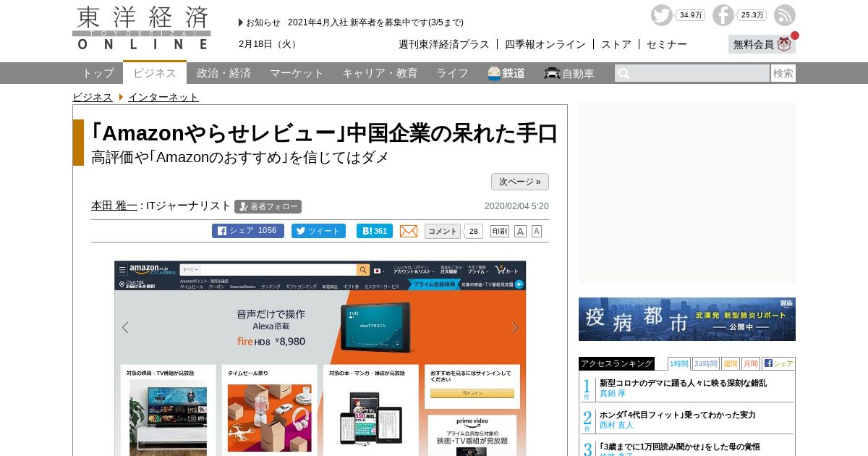This screenshot has height=456, width=868.
Task: Share article via Facebook シェア button
Action: [247, 231]
